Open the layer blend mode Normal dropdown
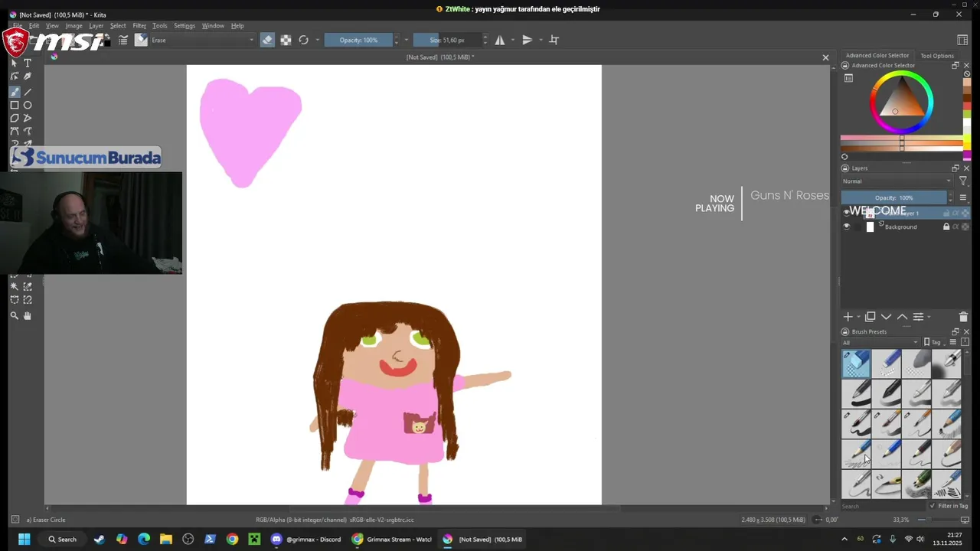 897,181
